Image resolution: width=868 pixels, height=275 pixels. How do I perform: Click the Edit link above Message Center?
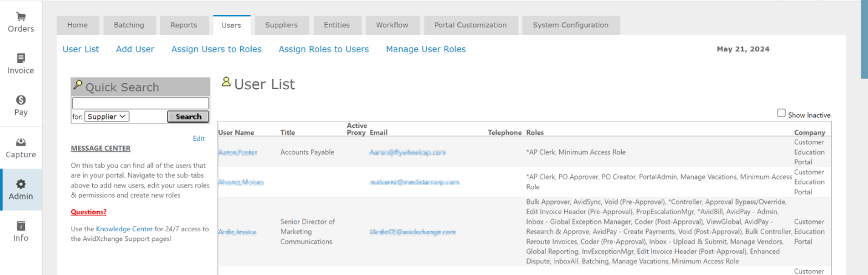pos(198,138)
